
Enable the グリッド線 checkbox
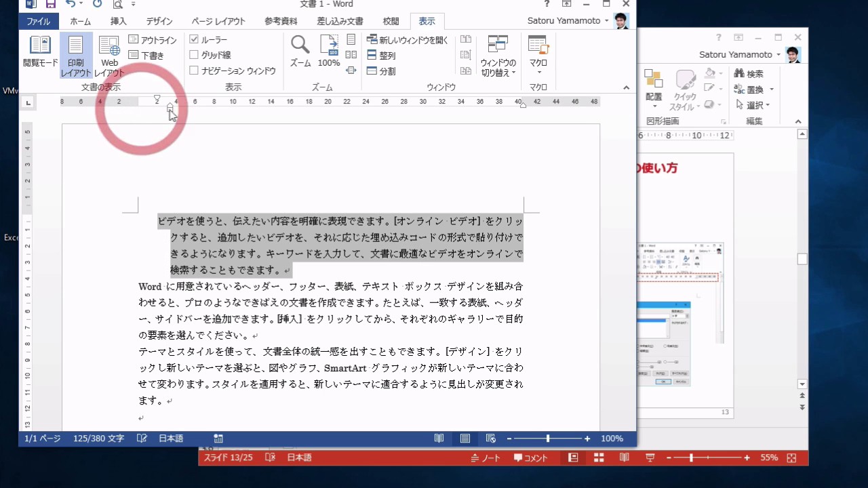(x=194, y=55)
